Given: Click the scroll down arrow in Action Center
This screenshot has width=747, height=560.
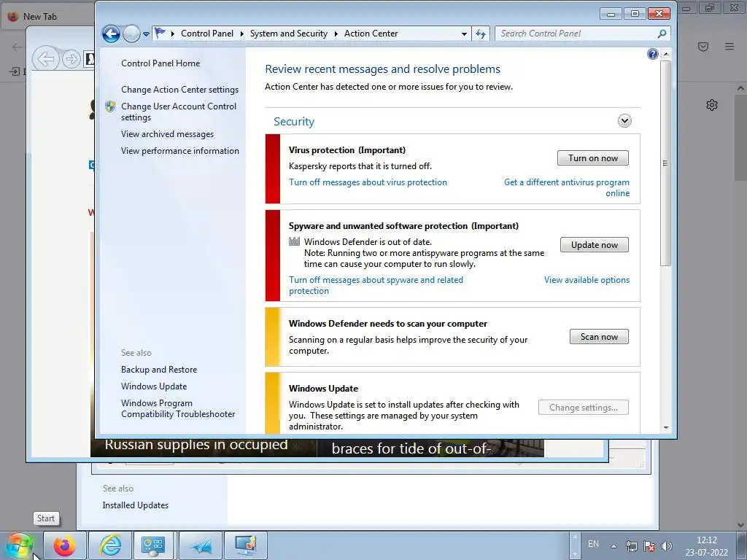Looking at the screenshot, I should click(666, 427).
